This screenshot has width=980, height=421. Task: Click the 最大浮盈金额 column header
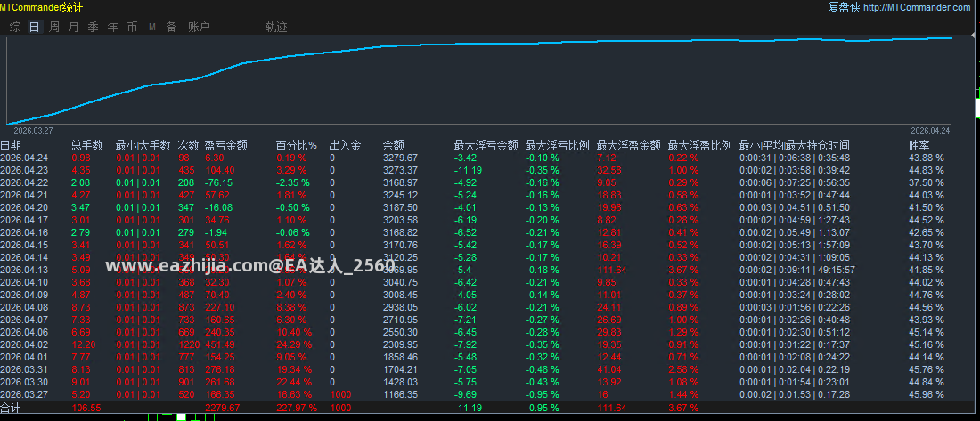point(628,146)
